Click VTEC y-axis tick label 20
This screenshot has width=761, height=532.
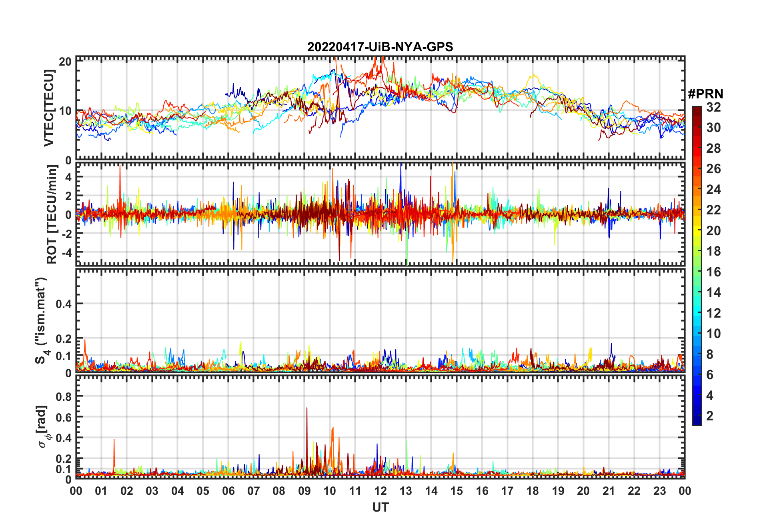65,62
